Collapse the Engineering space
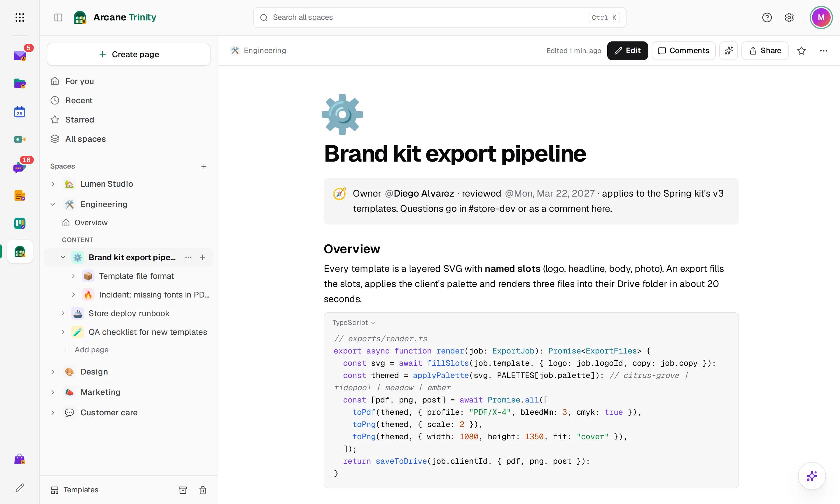 pos(52,204)
